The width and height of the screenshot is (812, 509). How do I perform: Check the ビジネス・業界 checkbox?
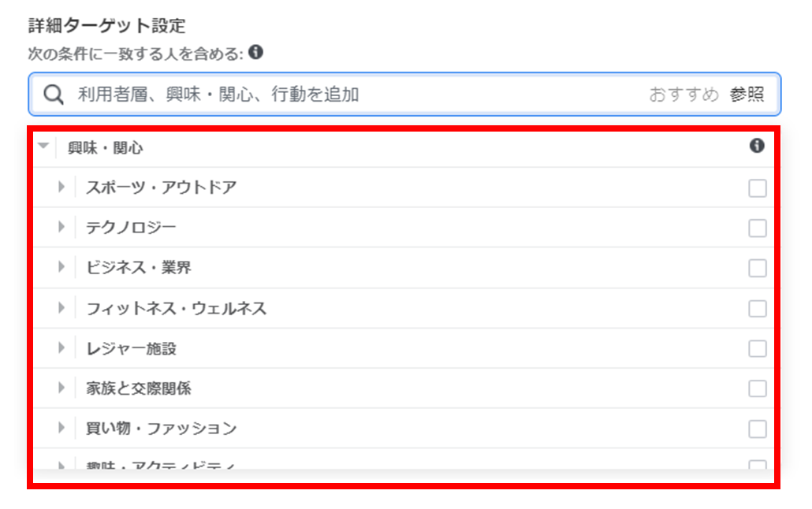click(x=758, y=268)
